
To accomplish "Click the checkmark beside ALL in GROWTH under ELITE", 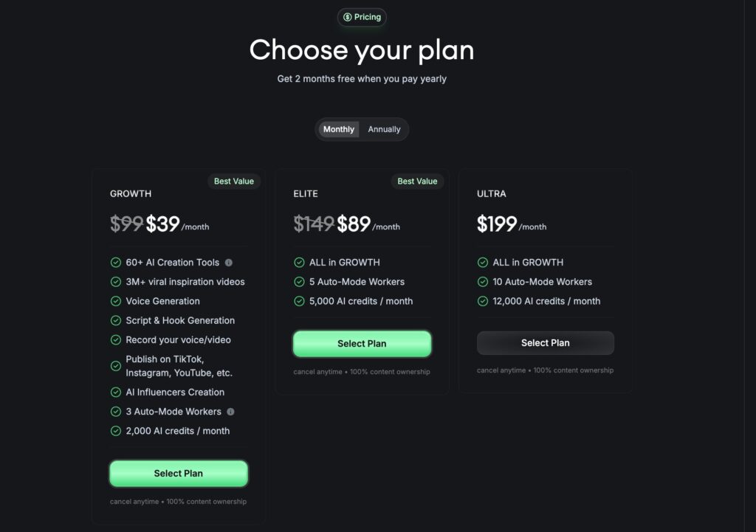I will (x=300, y=262).
